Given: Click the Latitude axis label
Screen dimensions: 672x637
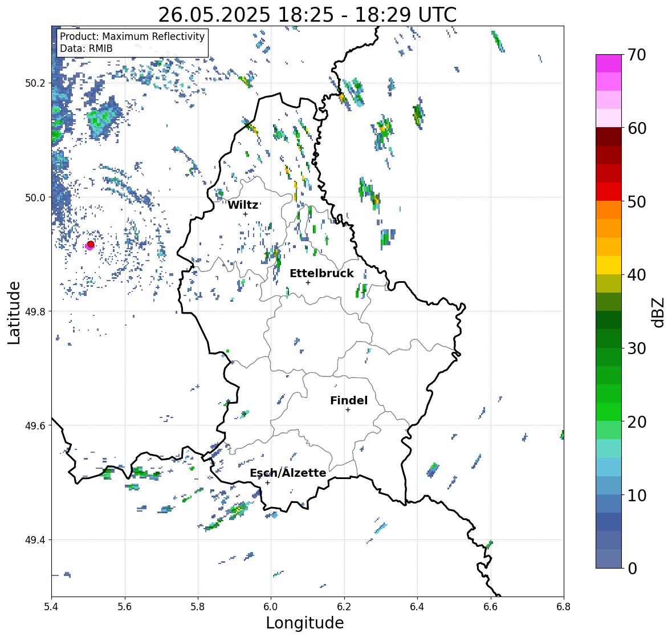Looking at the screenshot, I should [x=14, y=313].
